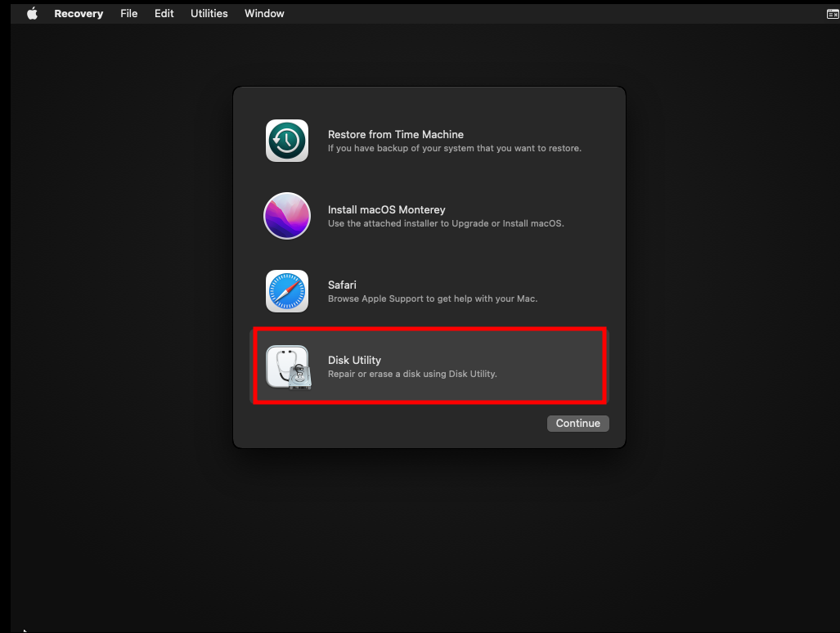Image resolution: width=840 pixels, height=633 pixels.
Task: Click 'Repair or erase a disk' description
Action: coord(412,374)
